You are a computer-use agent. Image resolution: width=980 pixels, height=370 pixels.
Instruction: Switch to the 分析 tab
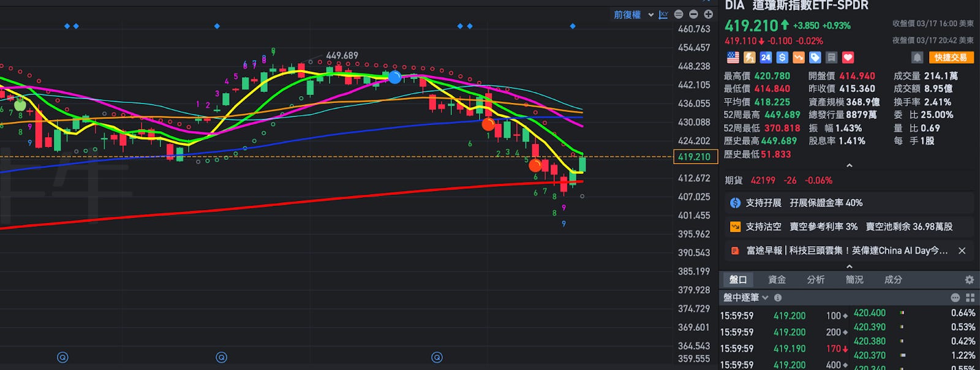(x=815, y=279)
